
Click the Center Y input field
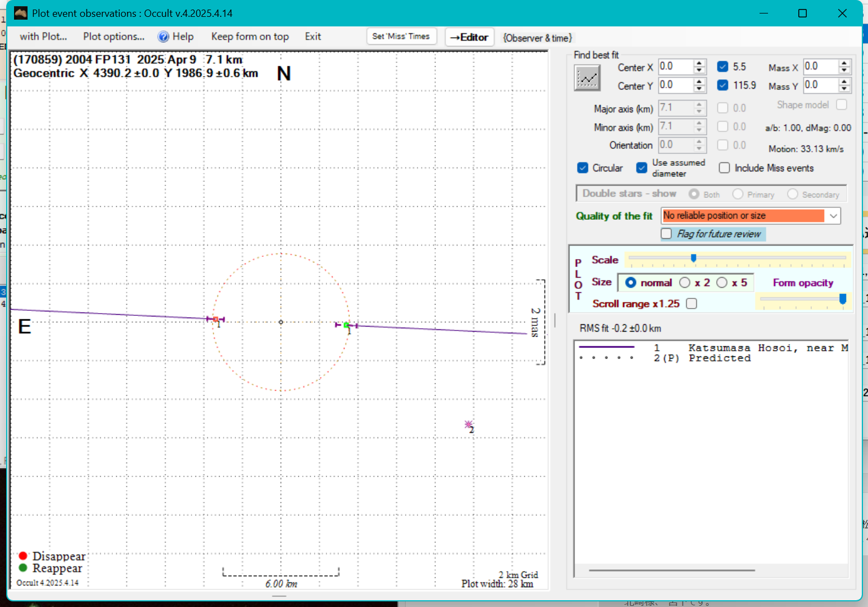675,85
